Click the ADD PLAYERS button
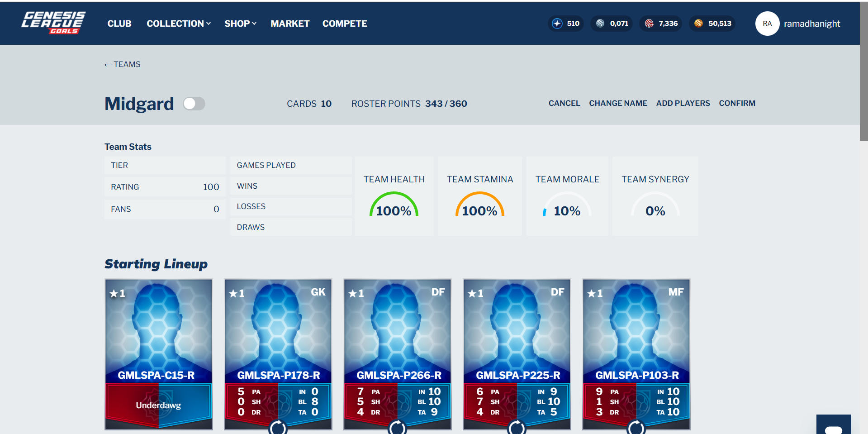 683,103
